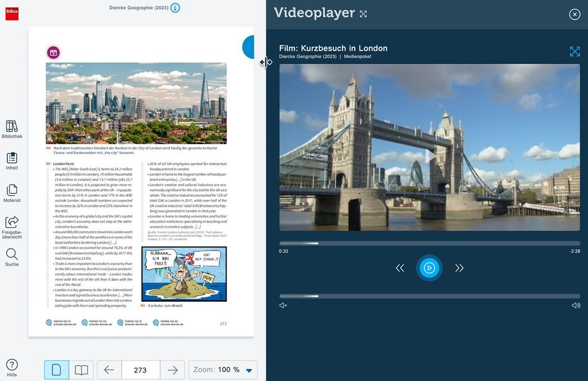Set maximum volume with the loud speaker icon

point(576,305)
